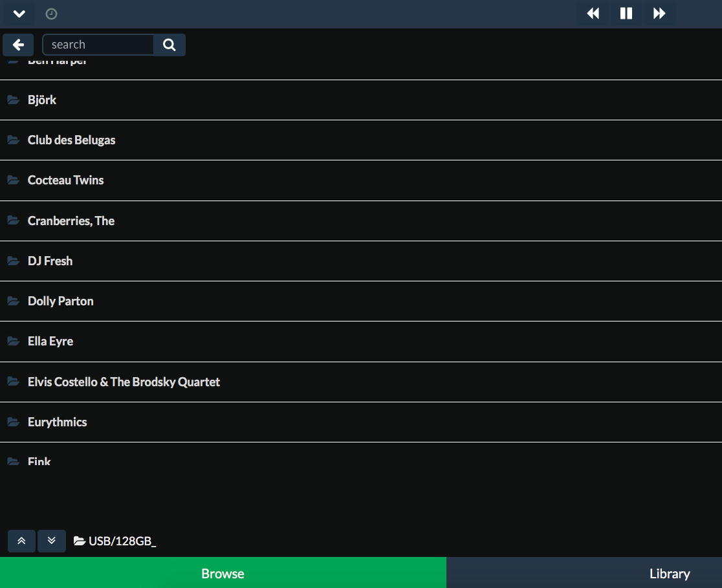This screenshot has width=722, height=588.
Task: Click folder icon beside Eurythmics
Action: tap(14, 422)
